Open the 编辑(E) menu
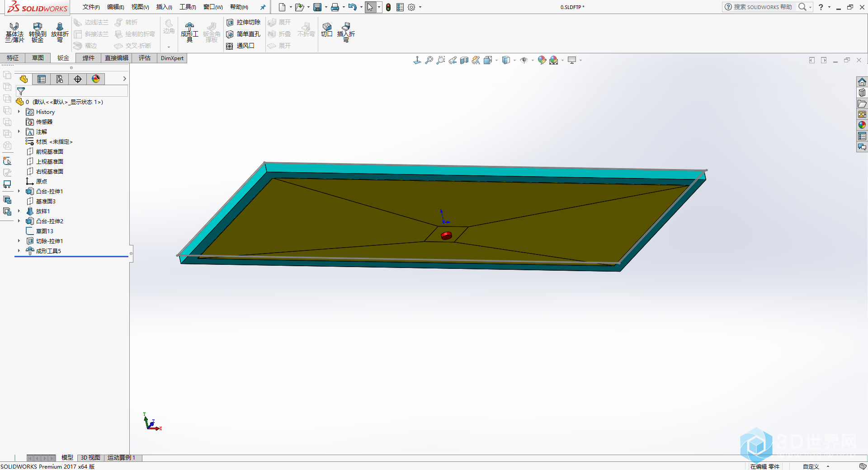Image resolution: width=868 pixels, height=470 pixels. coord(115,7)
